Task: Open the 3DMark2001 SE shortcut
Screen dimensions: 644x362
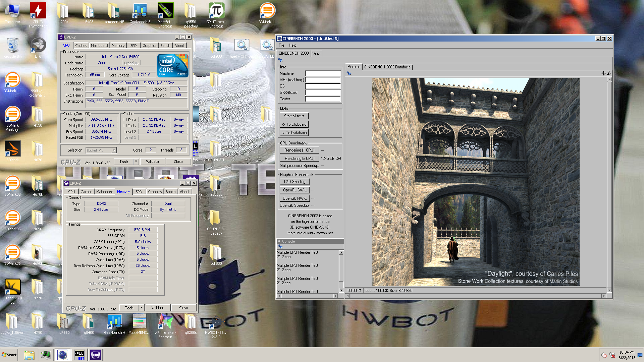Action: (12, 291)
